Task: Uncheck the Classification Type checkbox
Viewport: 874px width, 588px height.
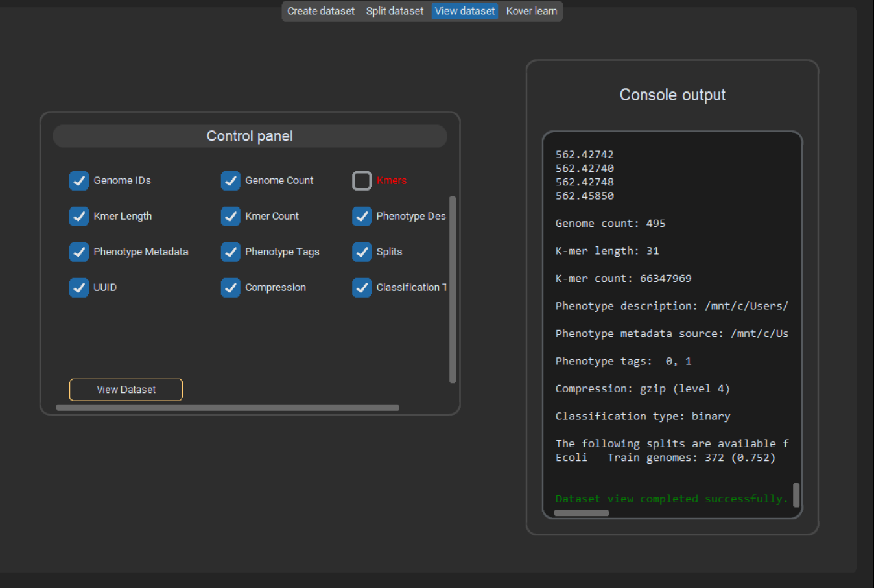Action: click(362, 288)
